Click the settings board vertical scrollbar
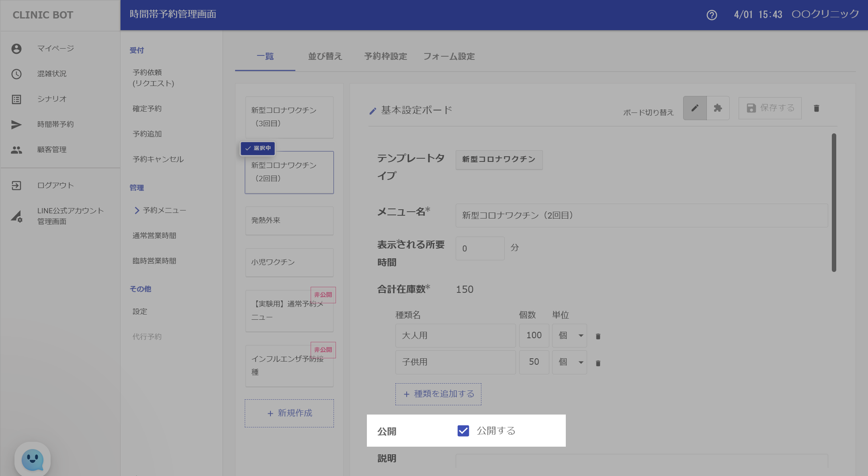 tap(834, 203)
